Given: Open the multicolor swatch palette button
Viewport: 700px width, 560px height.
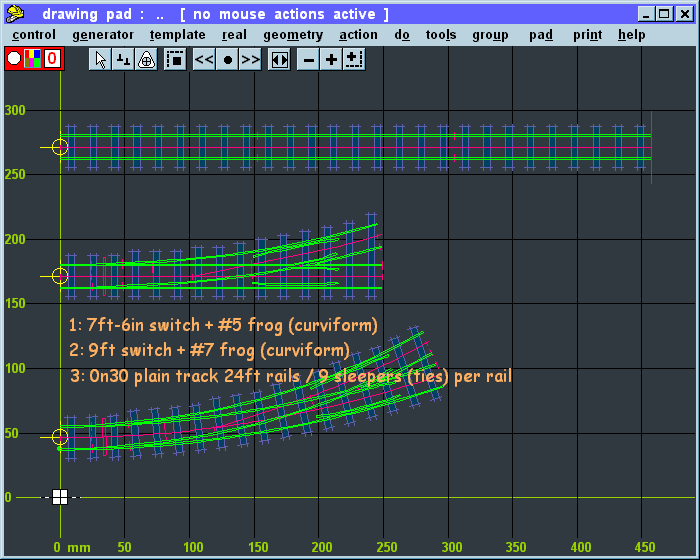Looking at the screenshot, I should pyautogui.click(x=33, y=59).
